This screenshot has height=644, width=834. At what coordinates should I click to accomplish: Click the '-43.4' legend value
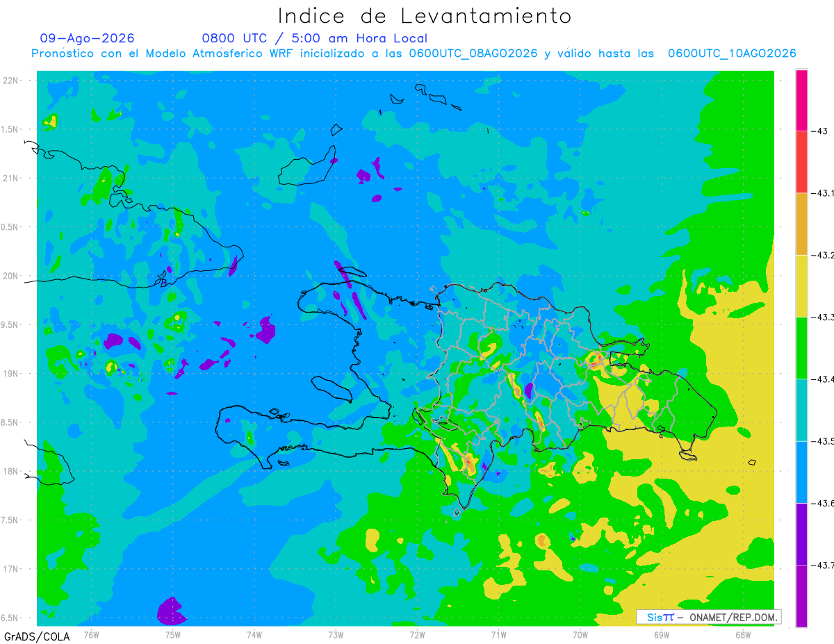coord(821,379)
